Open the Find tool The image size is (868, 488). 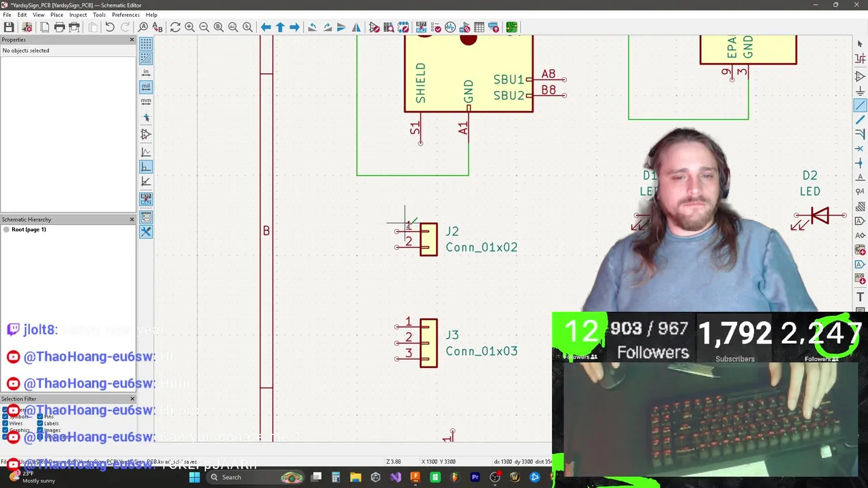[143, 27]
